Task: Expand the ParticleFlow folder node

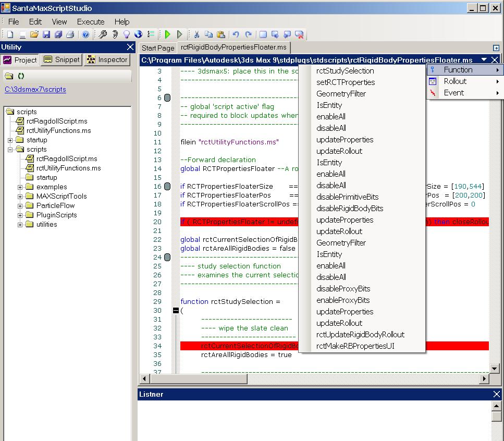Action: click(20, 206)
